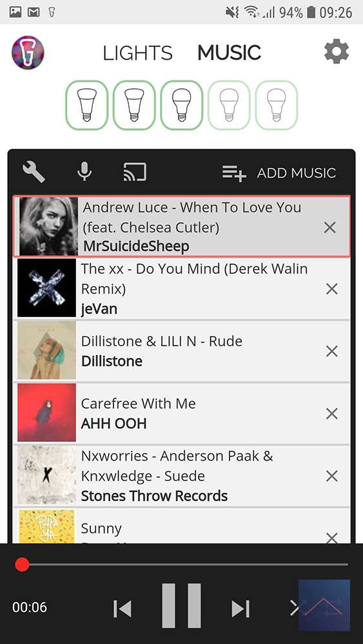Viewport: 363px width, 644px height.
Task: Remove The xx Do You Mind track
Action: (x=332, y=289)
